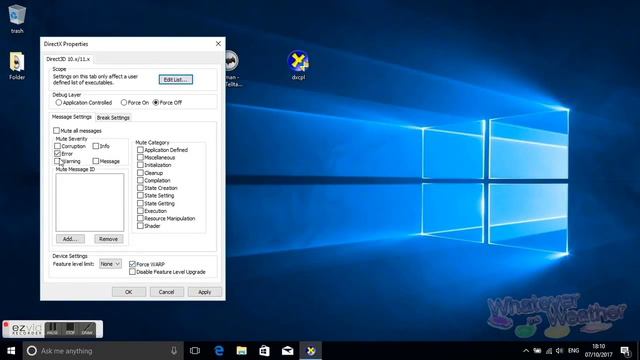Switch to the Break Settings tab
The height and width of the screenshot is (360, 640).
[x=113, y=118]
